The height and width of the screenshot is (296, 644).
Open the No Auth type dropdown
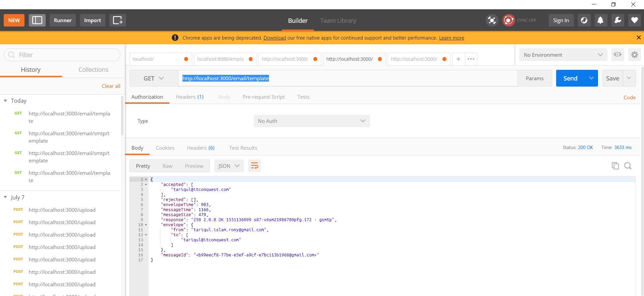(312, 121)
